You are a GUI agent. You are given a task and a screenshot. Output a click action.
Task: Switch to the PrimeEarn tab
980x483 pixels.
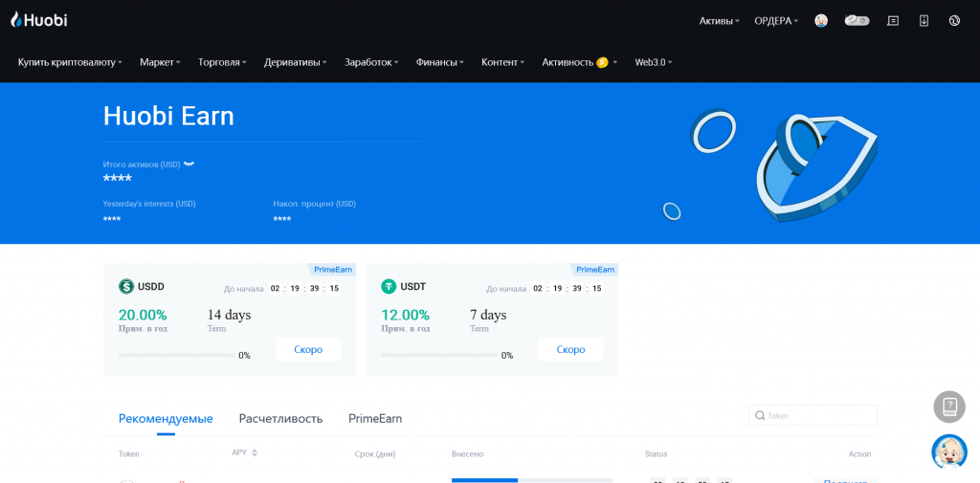click(x=375, y=419)
